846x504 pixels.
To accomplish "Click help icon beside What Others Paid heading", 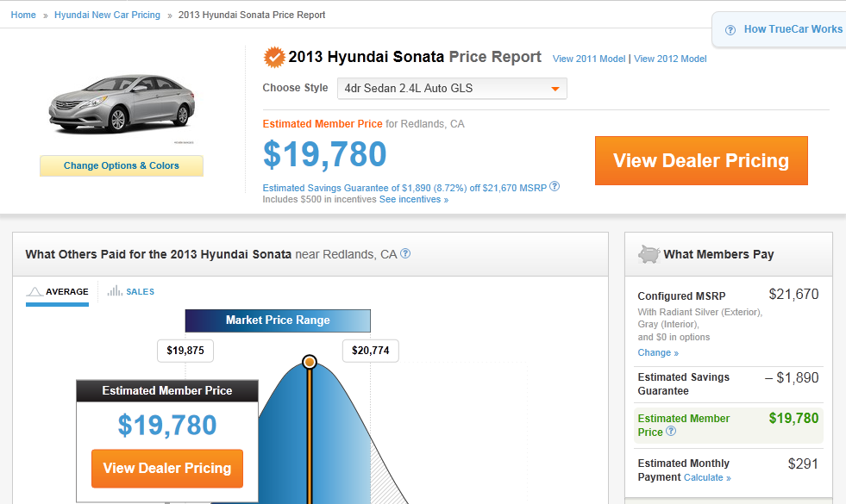I will pyautogui.click(x=405, y=253).
